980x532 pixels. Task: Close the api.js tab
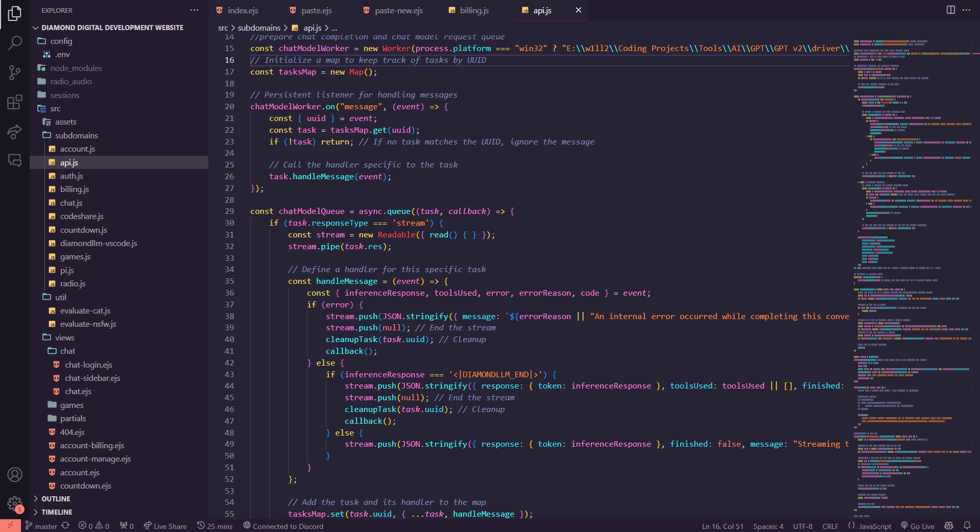pyautogui.click(x=578, y=10)
